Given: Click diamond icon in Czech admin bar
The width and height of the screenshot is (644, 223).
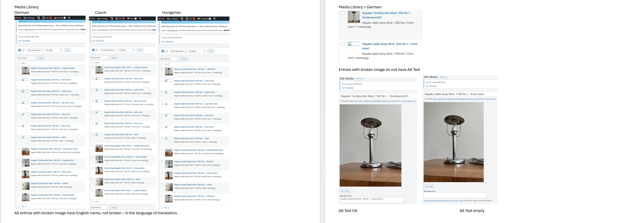Looking at the screenshot, I should pyautogui.click(x=140, y=18).
